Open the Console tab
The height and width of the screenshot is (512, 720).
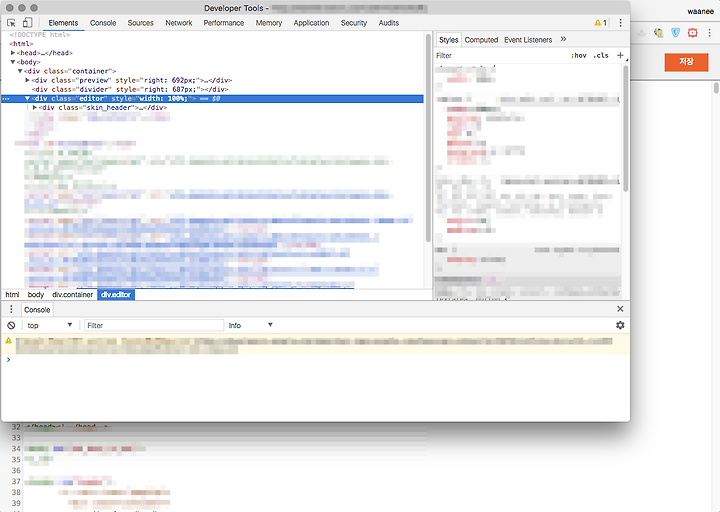point(103,23)
